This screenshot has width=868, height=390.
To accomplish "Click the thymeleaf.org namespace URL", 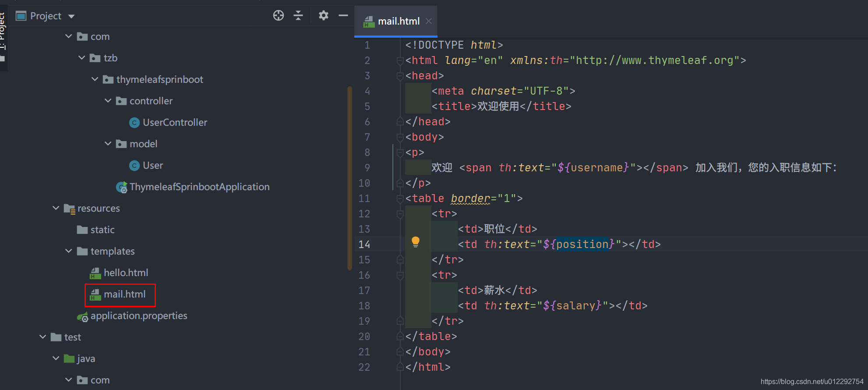I will pos(655,60).
